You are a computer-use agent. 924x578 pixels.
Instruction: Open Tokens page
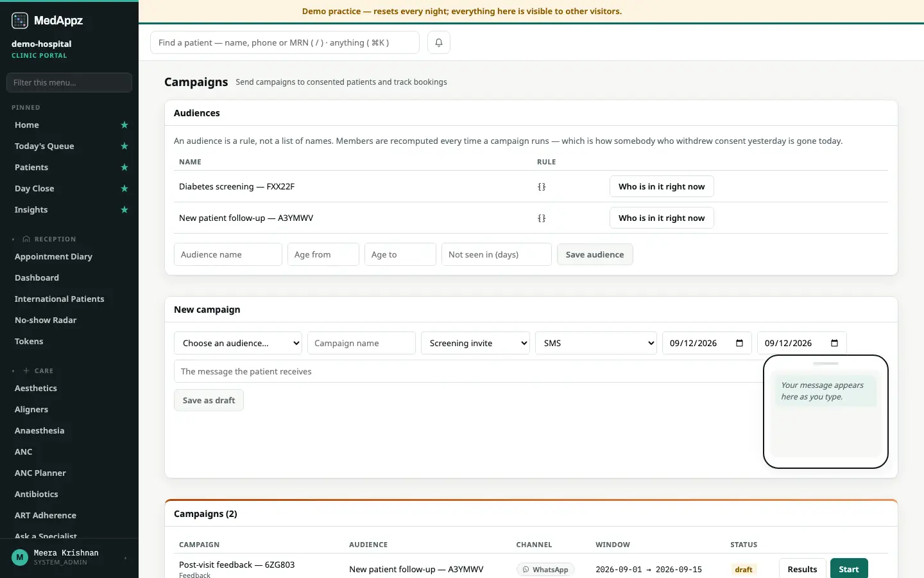click(x=30, y=342)
